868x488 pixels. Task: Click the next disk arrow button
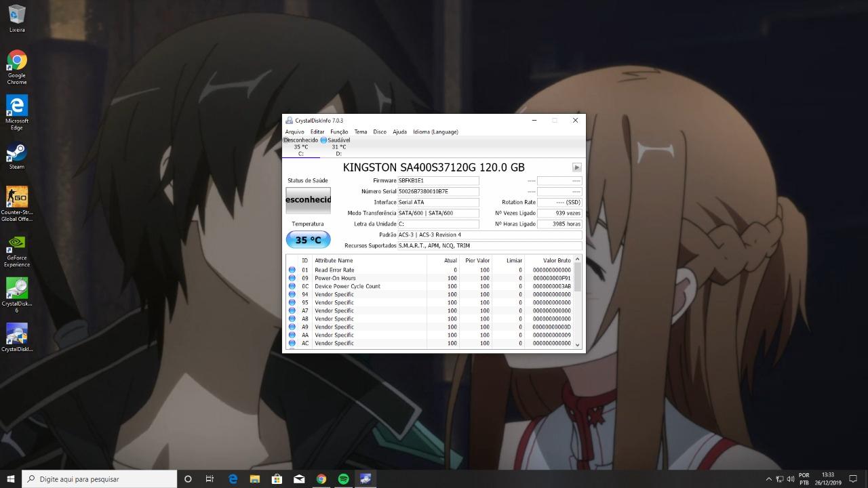click(576, 167)
